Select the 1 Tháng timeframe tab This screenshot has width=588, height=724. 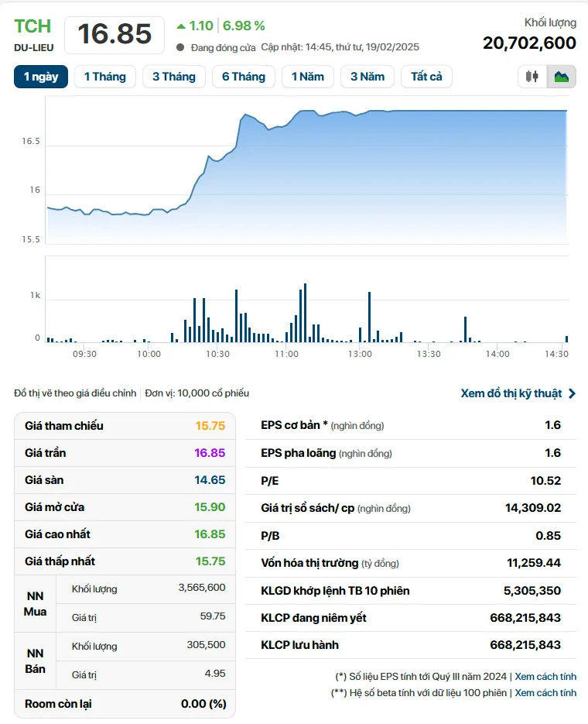coord(104,77)
